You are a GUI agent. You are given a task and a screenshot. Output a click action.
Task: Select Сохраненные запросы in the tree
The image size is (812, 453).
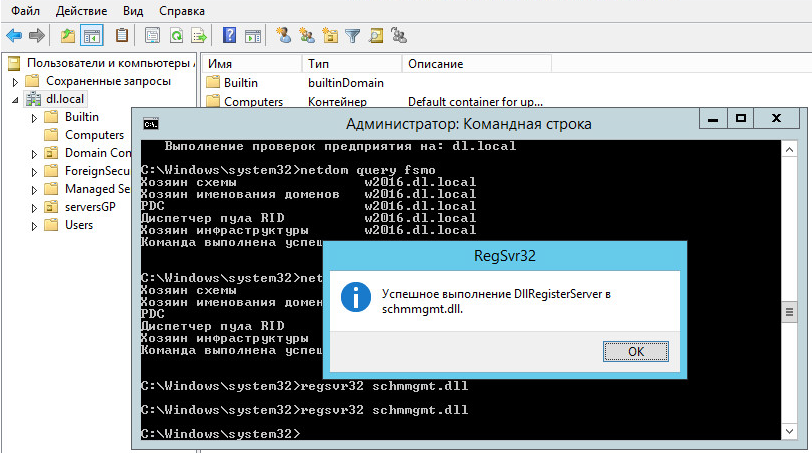point(108,81)
